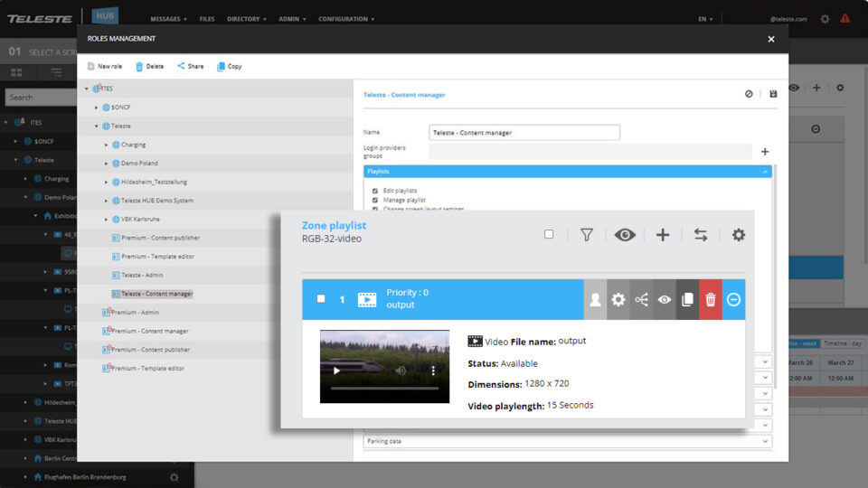Click the volume icon on video preview
This screenshot has width=868, height=488.
pyautogui.click(x=401, y=371)
